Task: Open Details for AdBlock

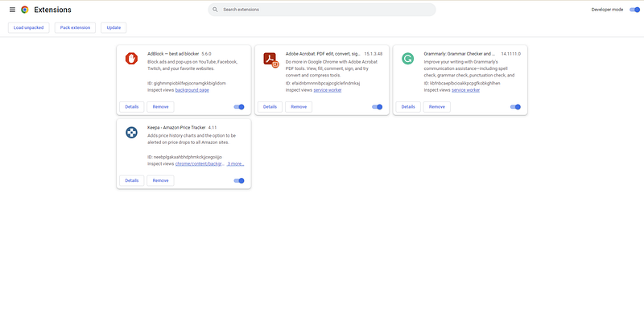Action: 132,107
